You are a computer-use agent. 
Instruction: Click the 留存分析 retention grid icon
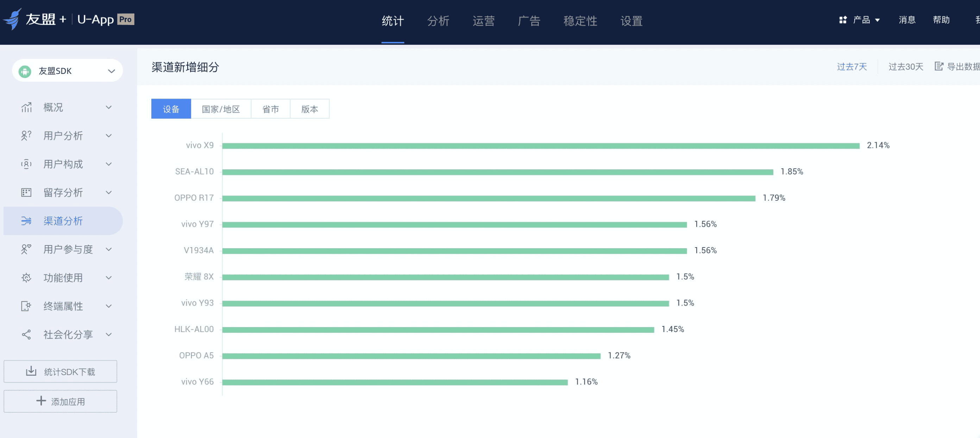(26, 192)
